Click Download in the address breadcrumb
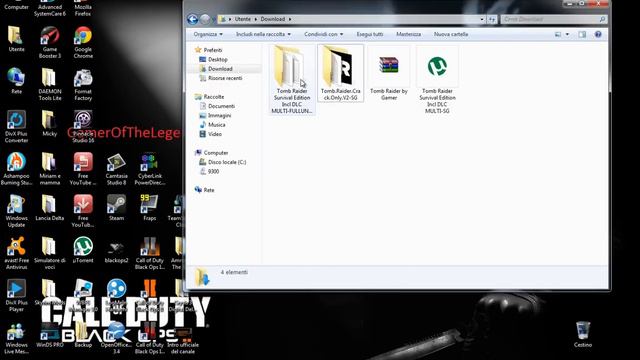The height and width of the screenshot is (360, 640). (273, 19)
